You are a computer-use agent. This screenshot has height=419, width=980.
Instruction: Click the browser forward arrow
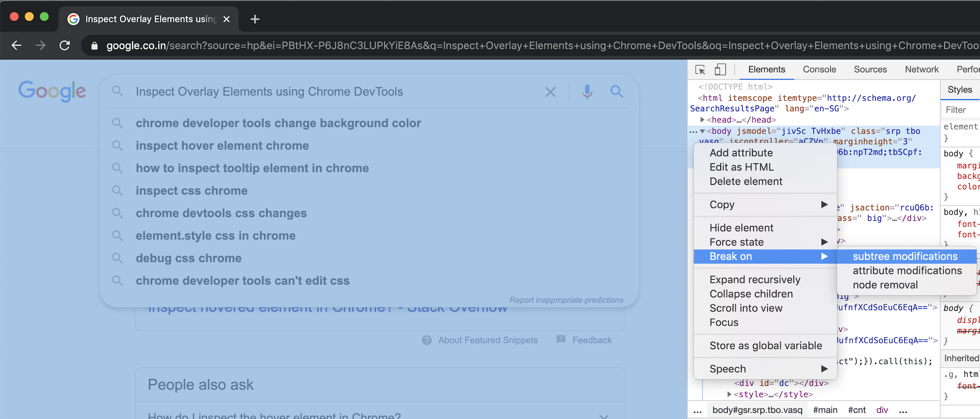(x=41, y=45)
